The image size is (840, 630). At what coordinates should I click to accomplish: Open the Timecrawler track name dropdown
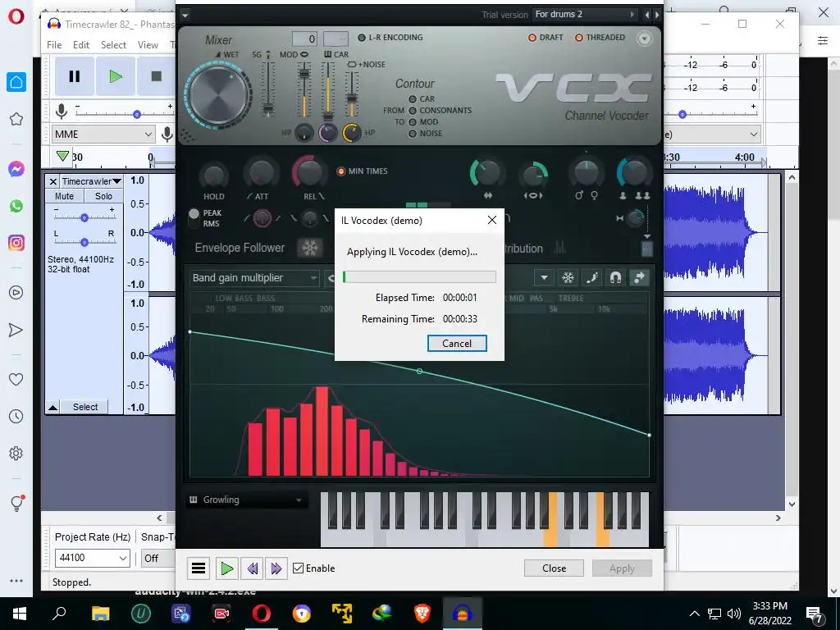point(90,181)
